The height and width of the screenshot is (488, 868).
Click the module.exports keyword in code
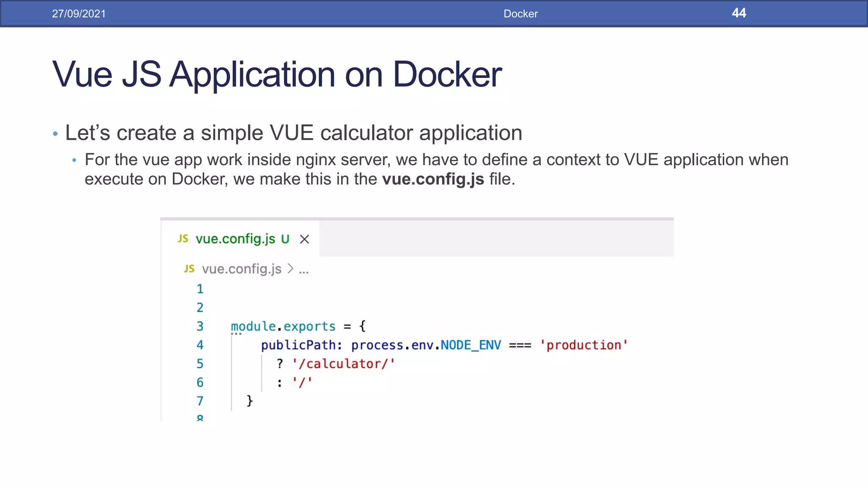click(283, 326)
